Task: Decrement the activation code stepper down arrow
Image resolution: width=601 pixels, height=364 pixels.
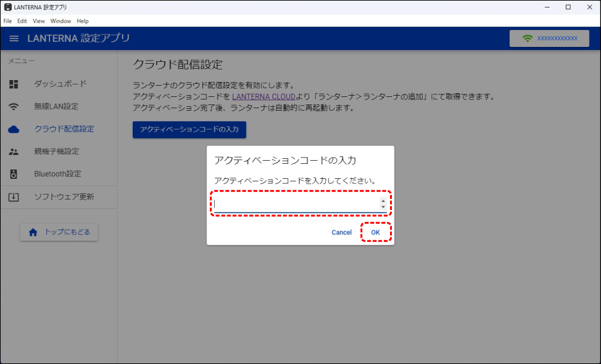Action: click(x=383, y=207)
